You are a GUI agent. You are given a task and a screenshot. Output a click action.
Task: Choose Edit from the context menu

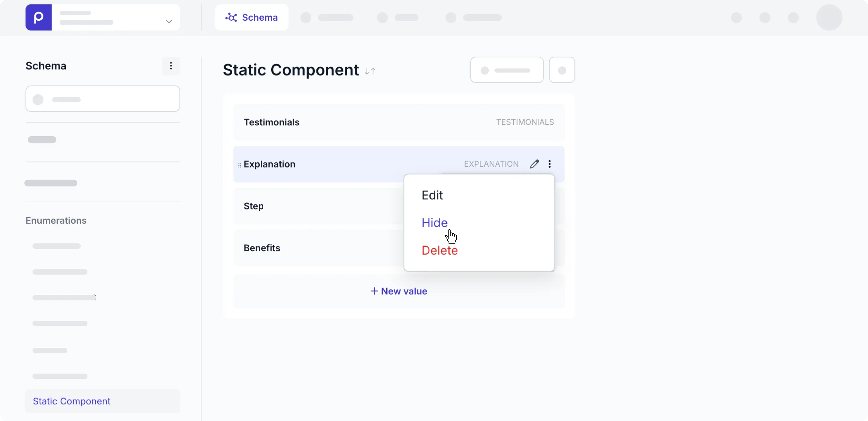(432, 195)
